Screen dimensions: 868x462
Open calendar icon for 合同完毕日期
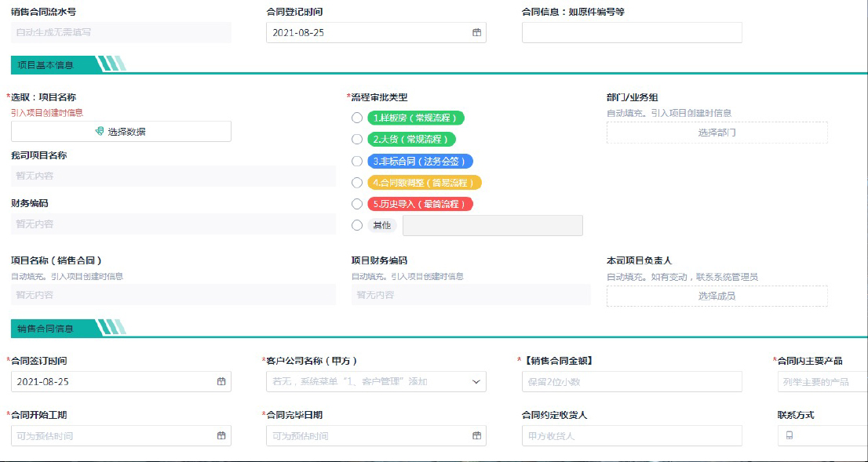point(476,436)
